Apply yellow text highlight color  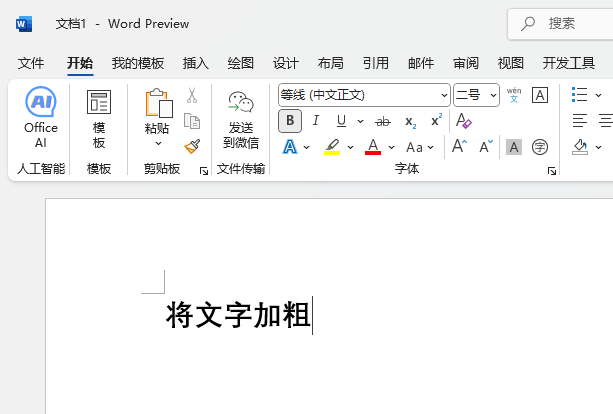332,147
